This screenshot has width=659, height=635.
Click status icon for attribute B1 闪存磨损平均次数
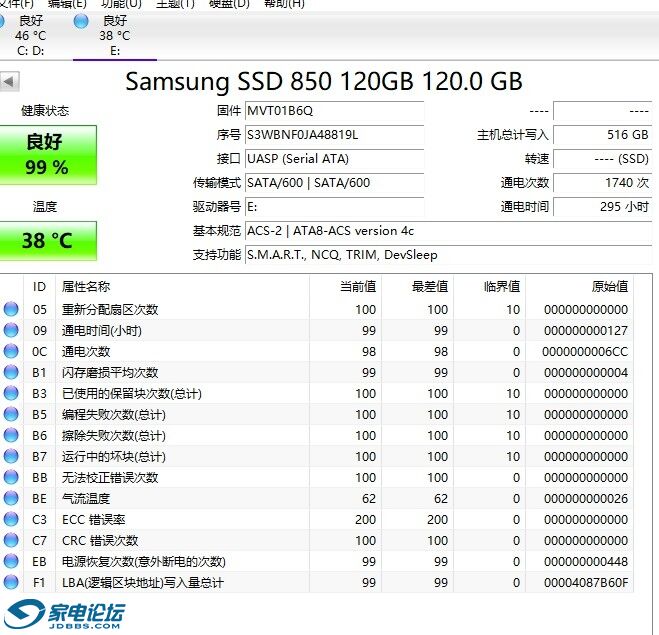pos(11,372)
